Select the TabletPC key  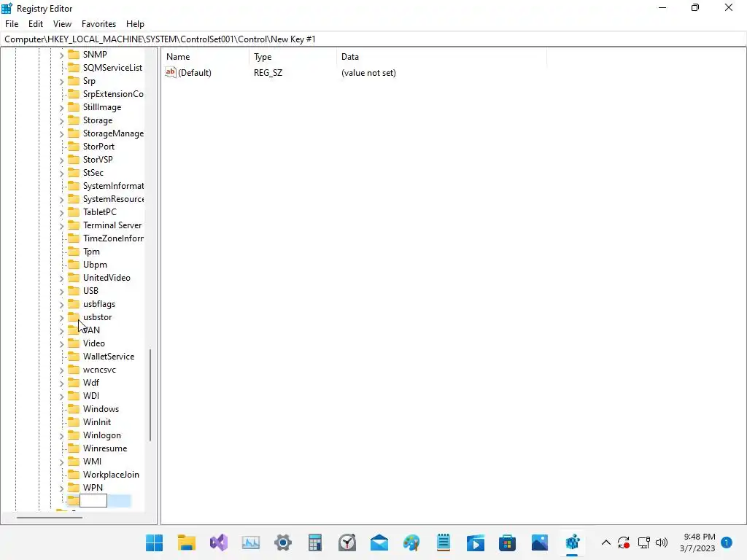[99, 212]
